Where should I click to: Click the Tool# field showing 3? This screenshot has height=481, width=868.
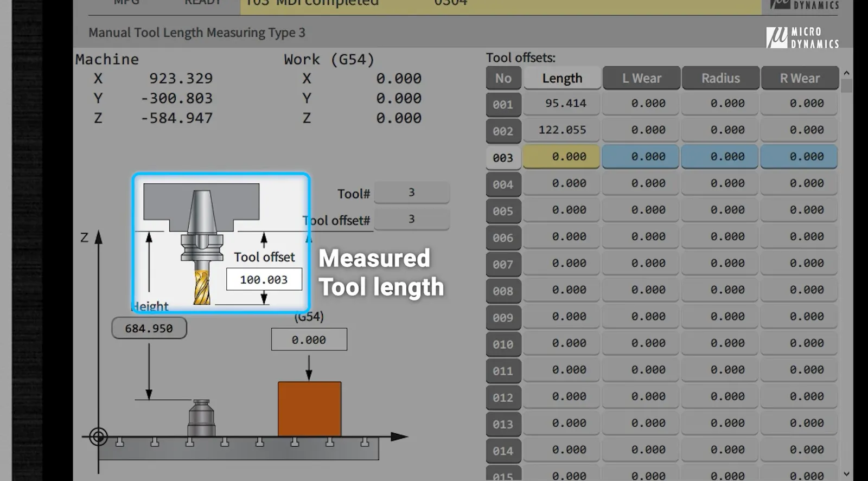(x=412, y=193)
